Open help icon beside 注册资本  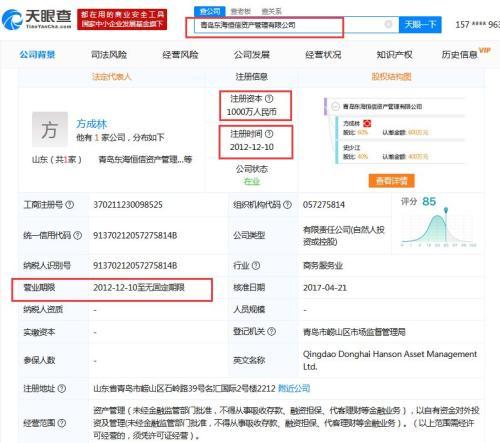(269, 99)
